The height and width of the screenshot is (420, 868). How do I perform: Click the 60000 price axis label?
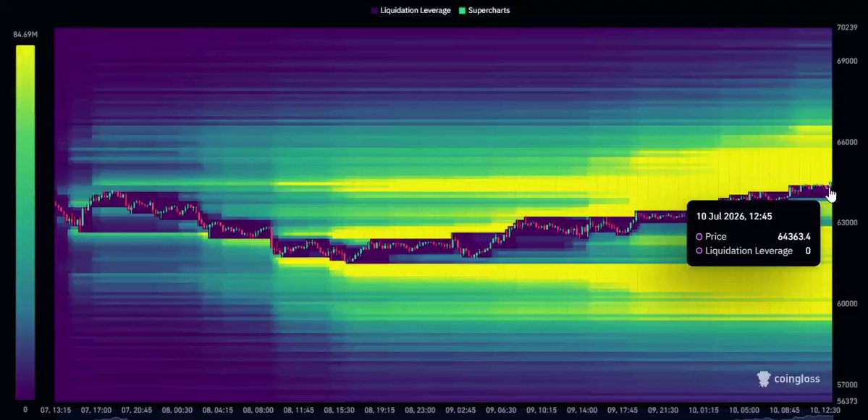[848, 303]
